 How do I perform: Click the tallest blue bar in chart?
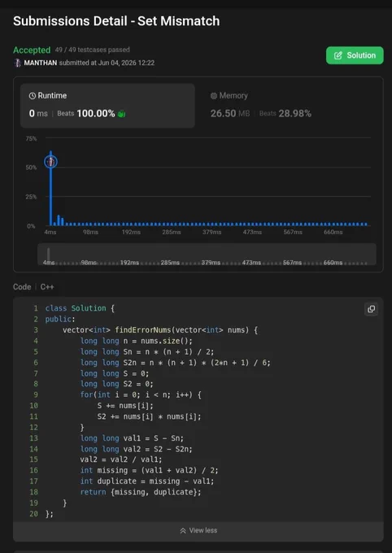50,189
